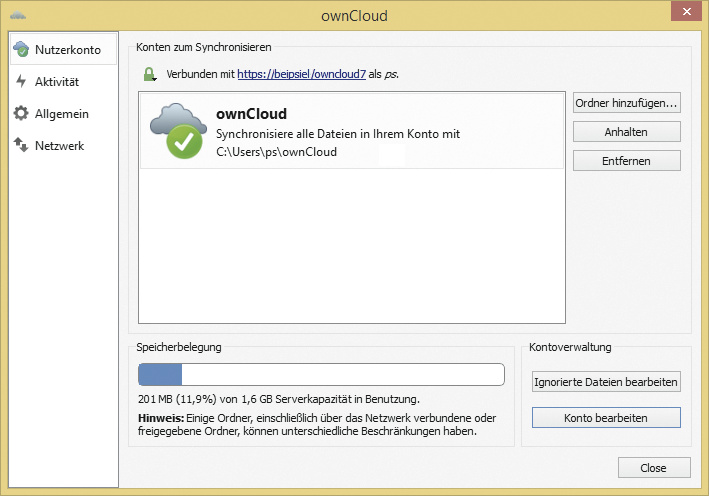Pause syncing with the Anhalten button
Viewport: 709px width, 496px height.
(626, 131)
